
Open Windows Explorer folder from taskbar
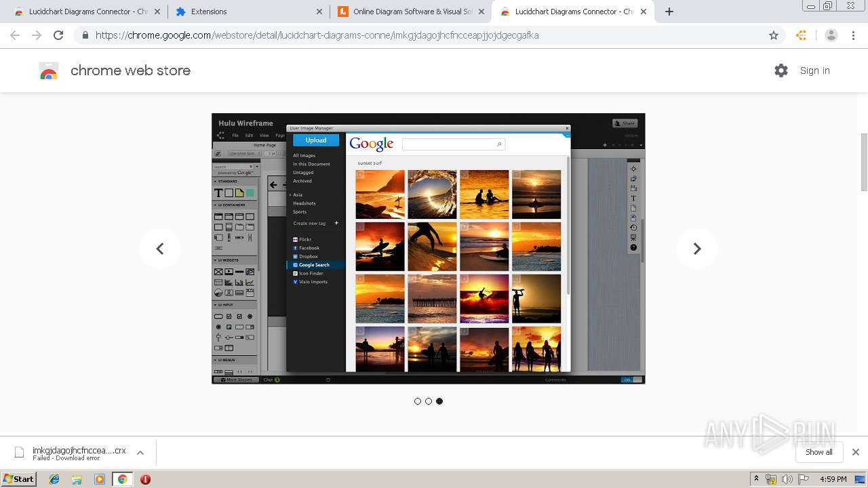click(x=77, y=479)
